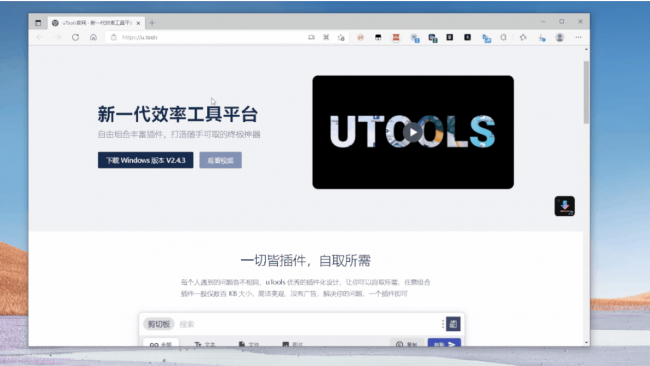Click the floating download arrow icon
650x366 pixels.
tap(565, 206)
